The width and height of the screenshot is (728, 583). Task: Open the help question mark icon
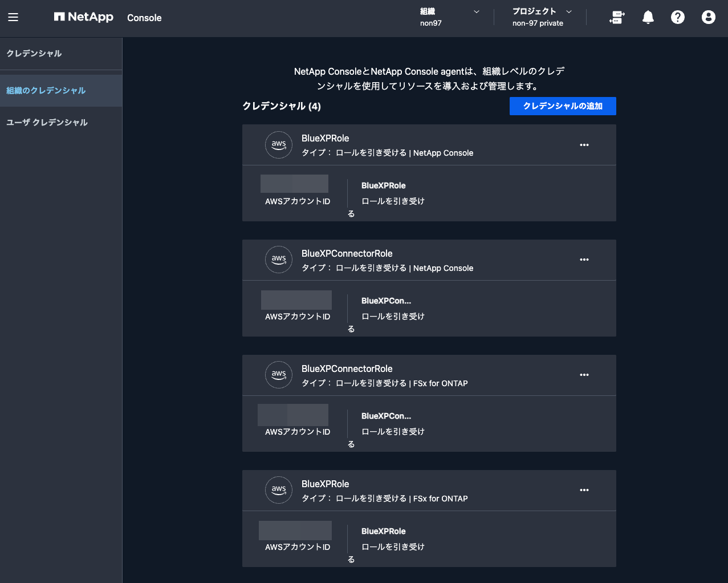[x=678, y=18]
